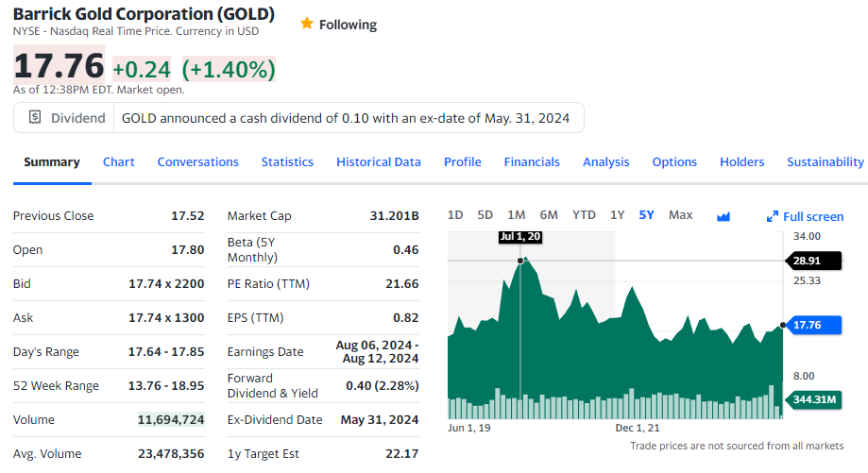
Task: Choose the Max chart range
Action: pyautogui.click(x=680, y=215)
